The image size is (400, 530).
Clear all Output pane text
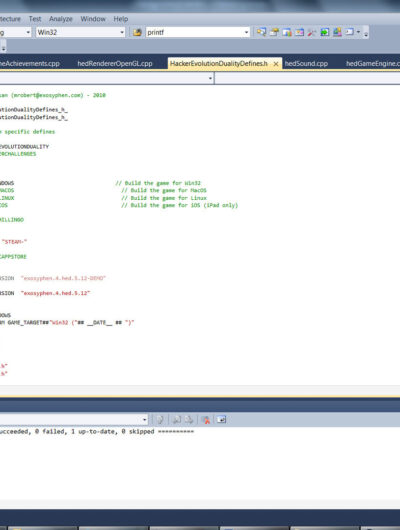[x=206, y=420]
